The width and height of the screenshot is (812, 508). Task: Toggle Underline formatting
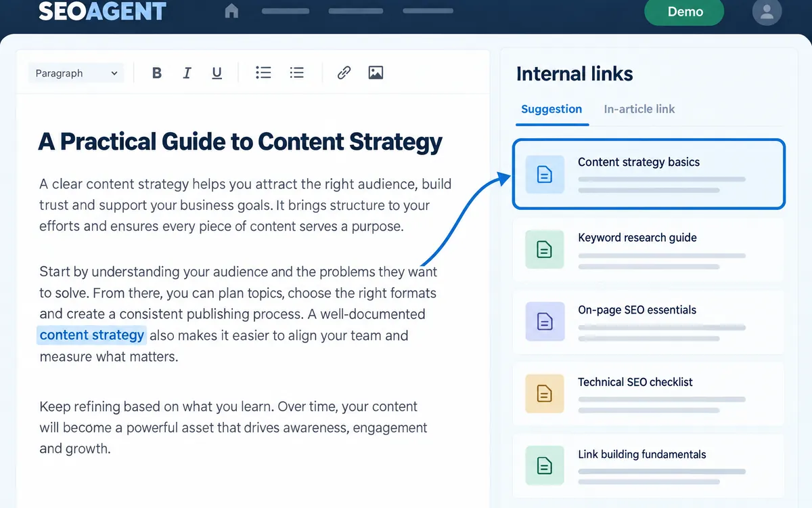[x=217, y=73]
